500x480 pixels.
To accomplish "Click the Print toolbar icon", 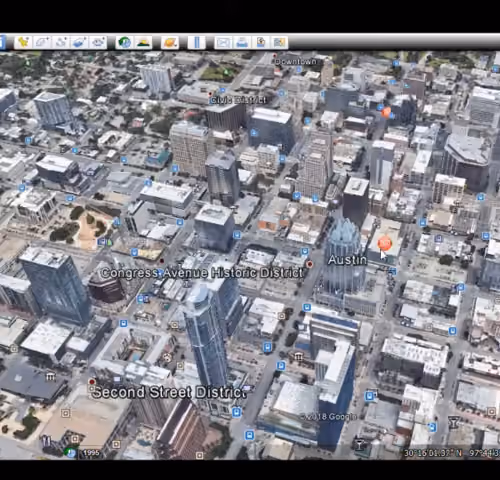I will tap(242, 42).
